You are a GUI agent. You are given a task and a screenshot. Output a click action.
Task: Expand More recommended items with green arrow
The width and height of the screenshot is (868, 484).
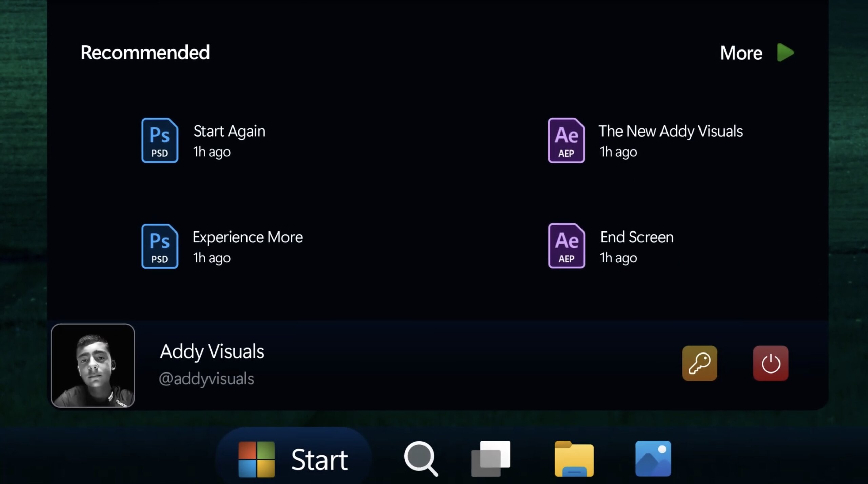coord(785,53)
